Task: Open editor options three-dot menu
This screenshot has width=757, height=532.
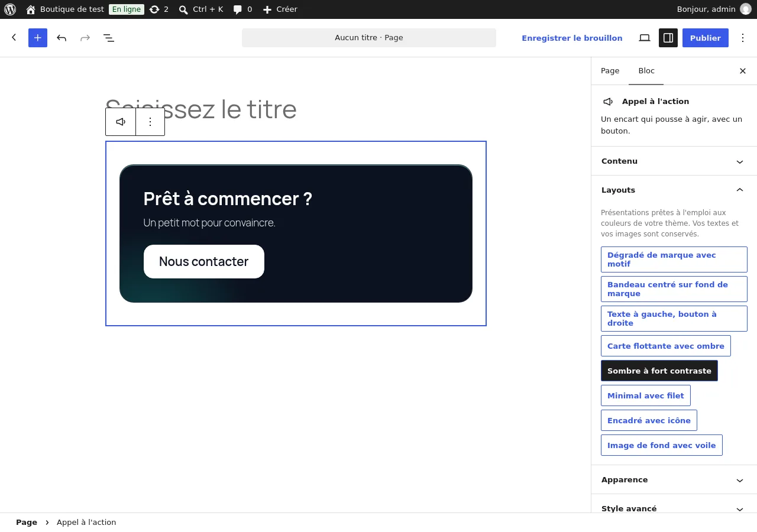Action: click(x=743, y=38)
